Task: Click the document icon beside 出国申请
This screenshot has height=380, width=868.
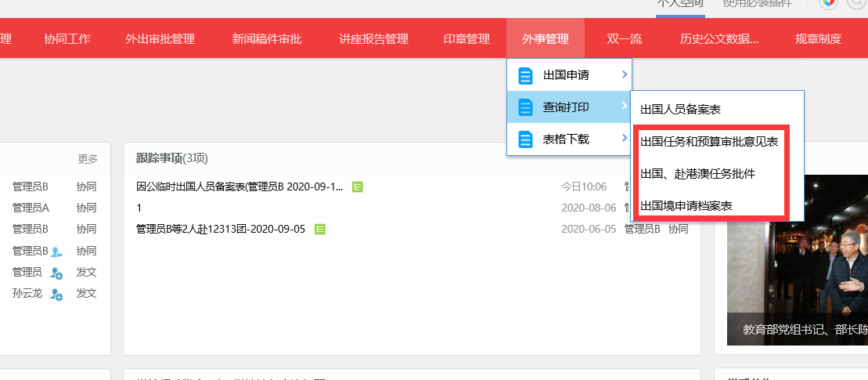Action: coord(525,75)
